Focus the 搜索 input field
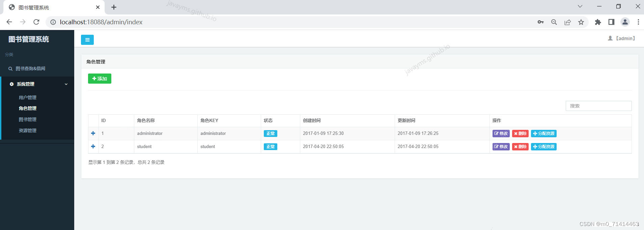 tap(598, 106)
